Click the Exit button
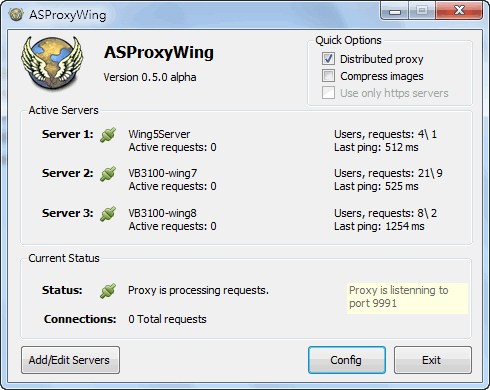The image size is (490, 390). [x=433, y=360]
